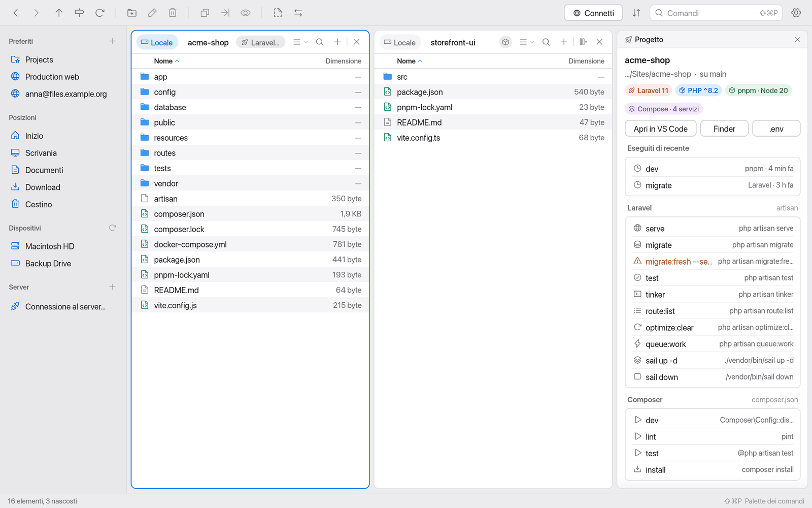The width and height of the screenshot is (812, 508).
Task: Sort acme-shop pane by Nome column
Action: (166, 61)
